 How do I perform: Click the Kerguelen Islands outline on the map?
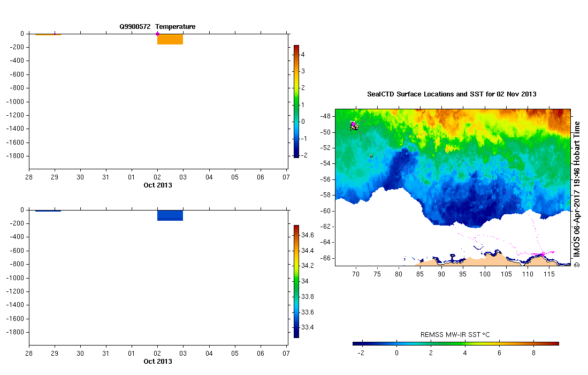(354, 127)
